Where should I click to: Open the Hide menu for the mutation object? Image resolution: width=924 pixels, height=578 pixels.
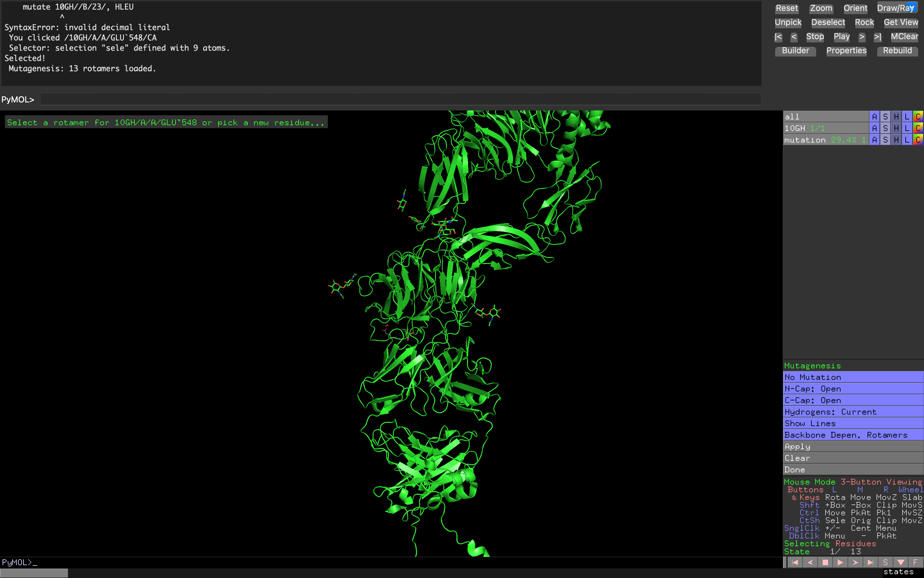896,140
